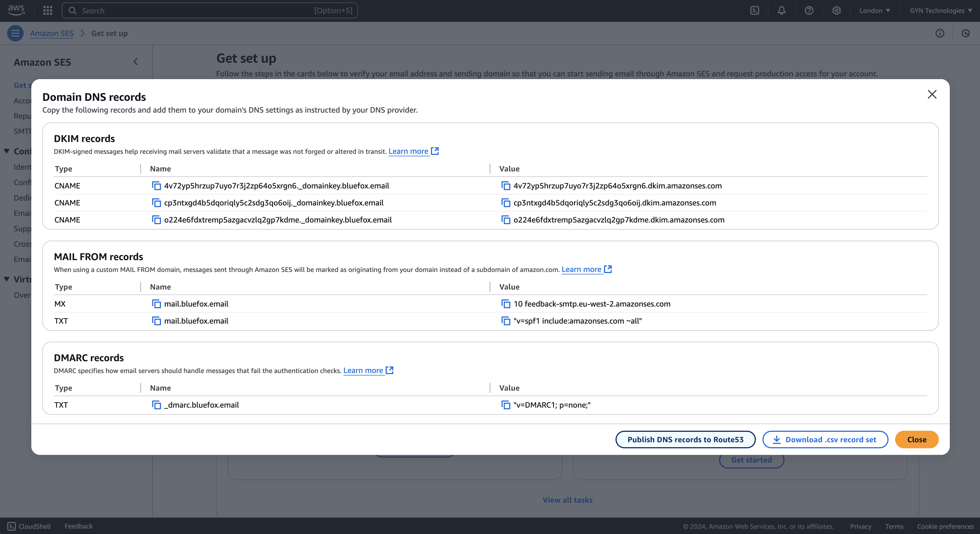Select the value 10 feedback-smtp.eu-west-2.amazonses.com
980x534 pixels.
pos(592,304)
